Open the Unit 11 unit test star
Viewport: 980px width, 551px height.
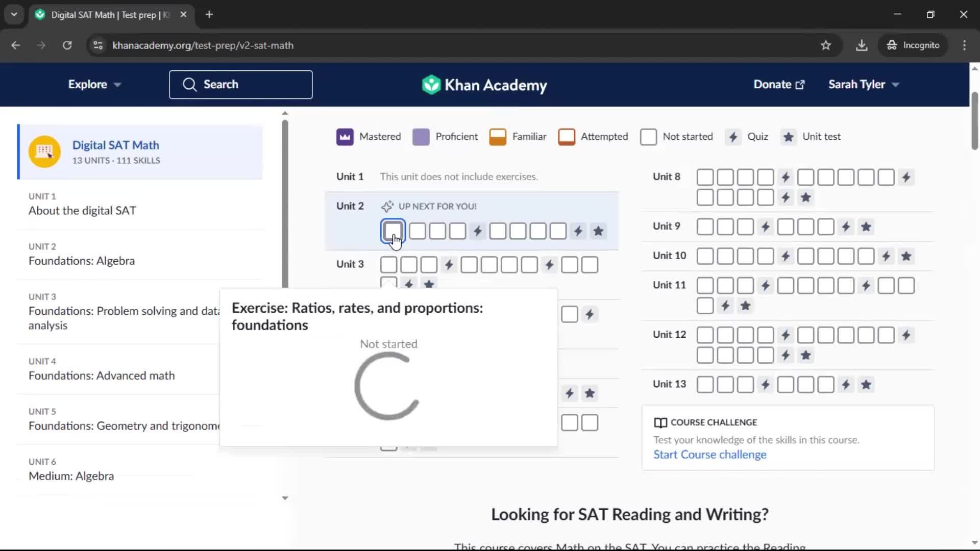click(x=745, y=306)
